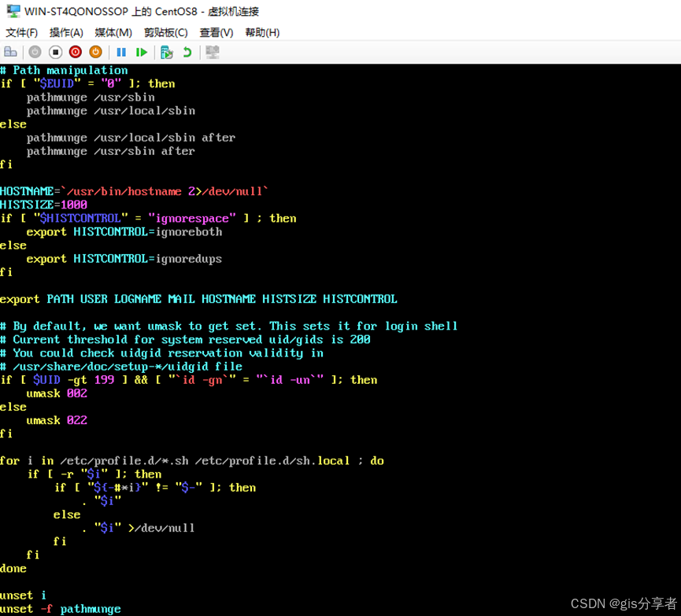Click '. "$i" >/dev/null' line
The image size is (681, 616).
[x=138, y=528]
